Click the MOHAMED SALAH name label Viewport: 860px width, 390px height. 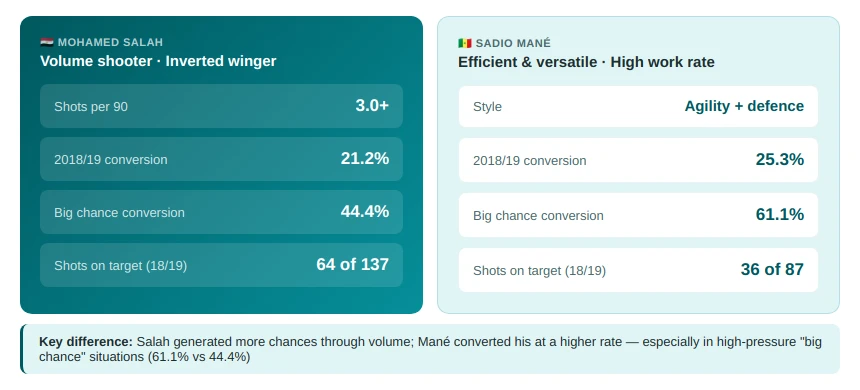pos(110,42)
